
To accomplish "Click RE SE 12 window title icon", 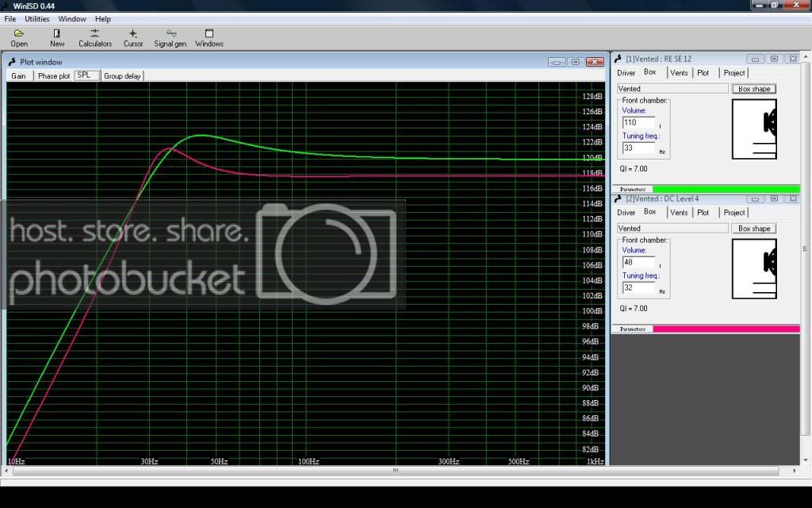I will pyautogui.click(x=618, y=59).
